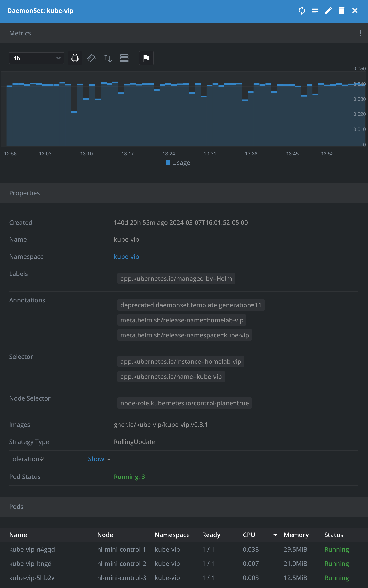
Task: Refresh the kube-vip DaemonSet details
Action: [x=302, y=11]
